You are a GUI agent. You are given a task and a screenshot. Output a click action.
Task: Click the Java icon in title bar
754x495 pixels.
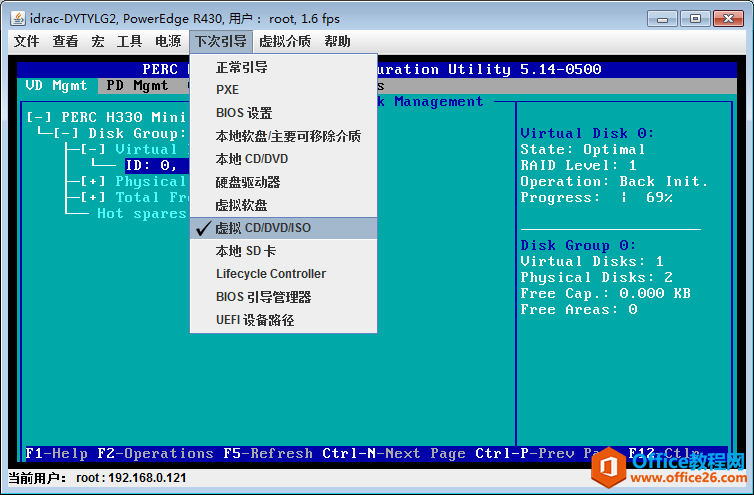coord(18,18)
